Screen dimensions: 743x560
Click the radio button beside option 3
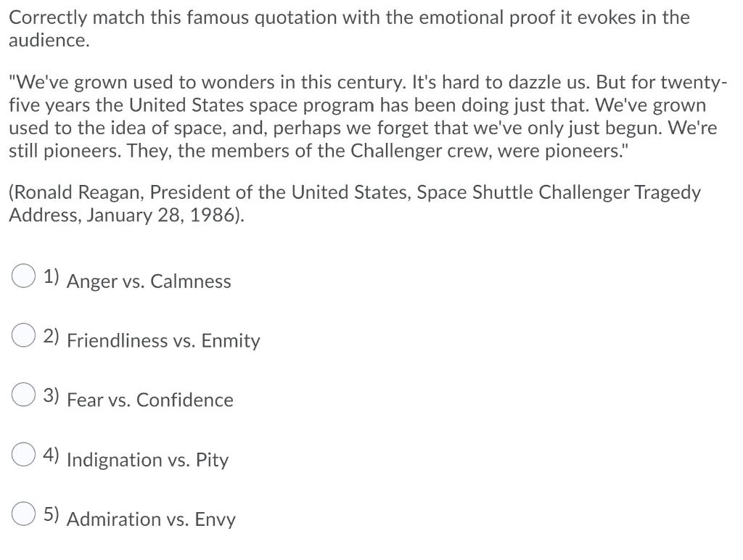(24, 394)
